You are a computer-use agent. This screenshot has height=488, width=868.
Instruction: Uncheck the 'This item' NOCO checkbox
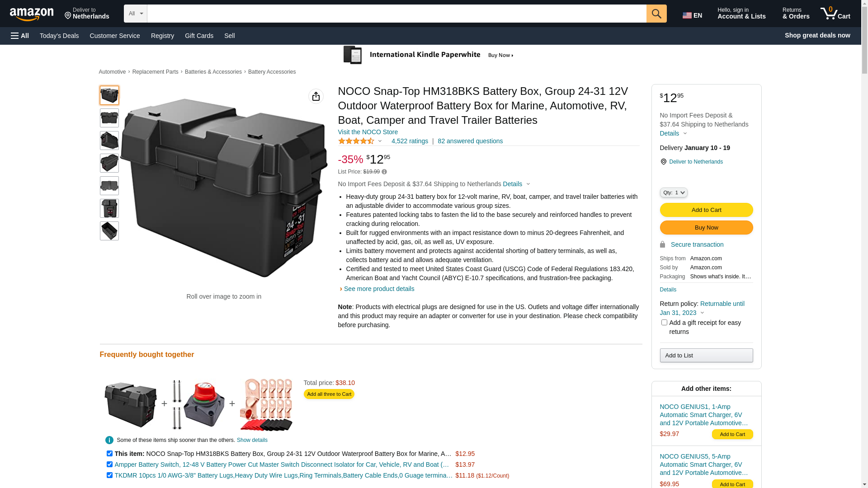[109, 453]
